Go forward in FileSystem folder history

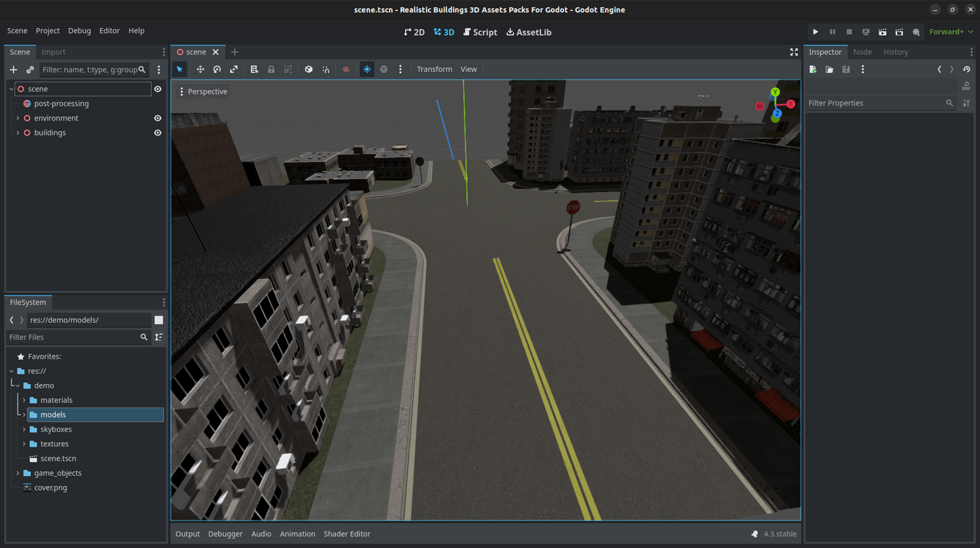pos(22,320)
